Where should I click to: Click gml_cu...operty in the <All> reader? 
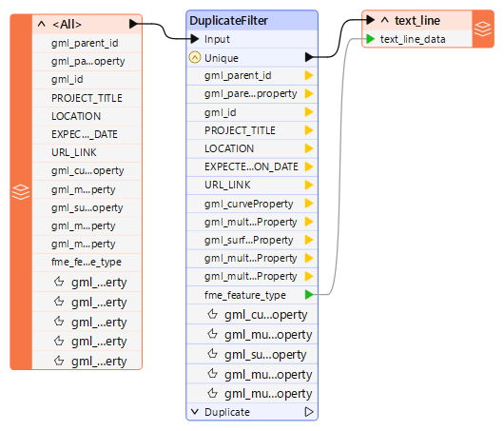[87, 170]
